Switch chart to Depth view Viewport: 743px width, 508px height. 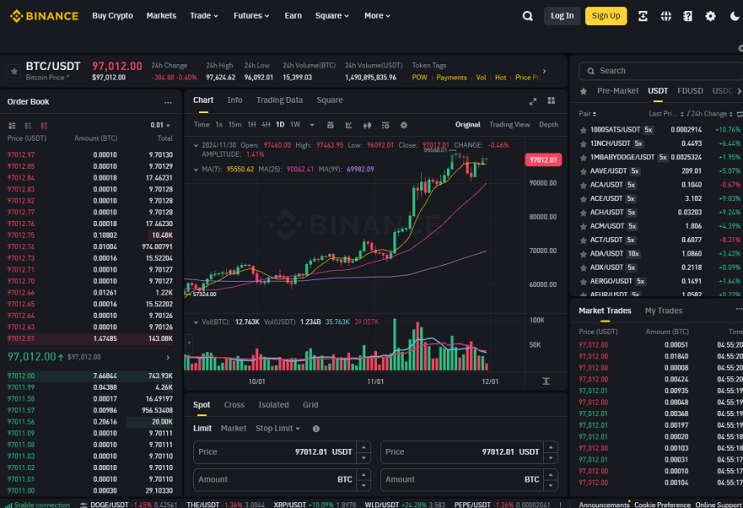(x=548, y=125)
